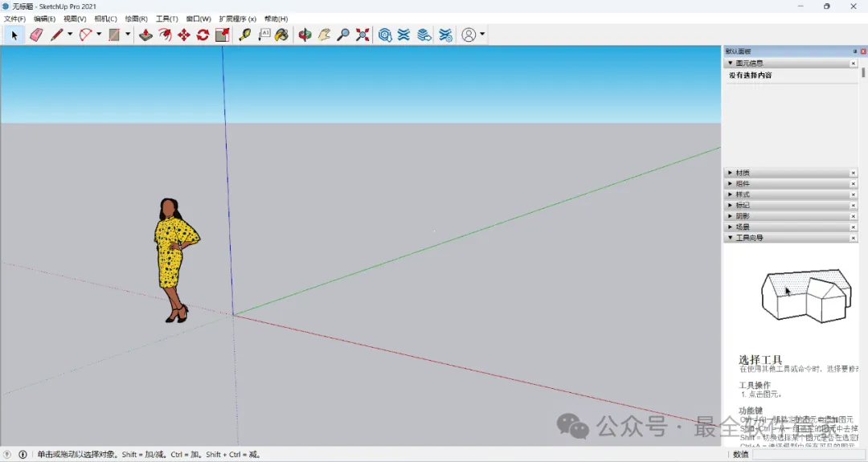Activate the Orbit camera tool
Viewport: 868px width, 462px height.
pos(305,35)
